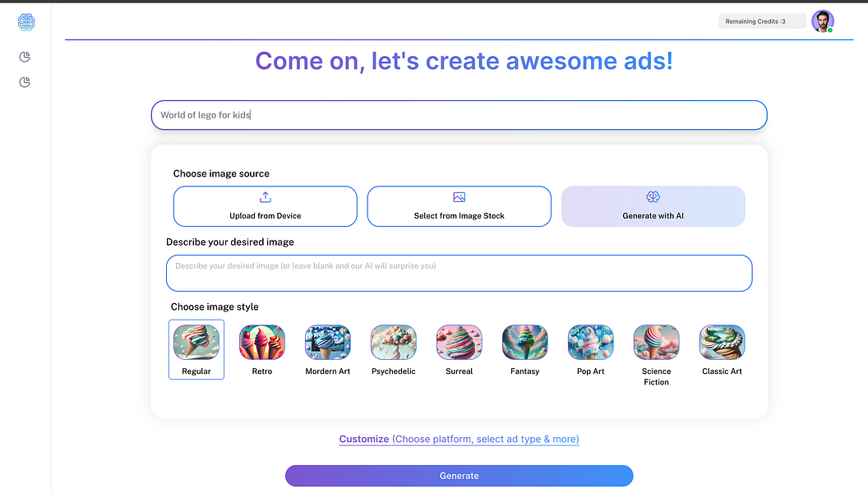Click the AI brain icon
The height and width of the screenshot is (493, 868).
(653, 196)
